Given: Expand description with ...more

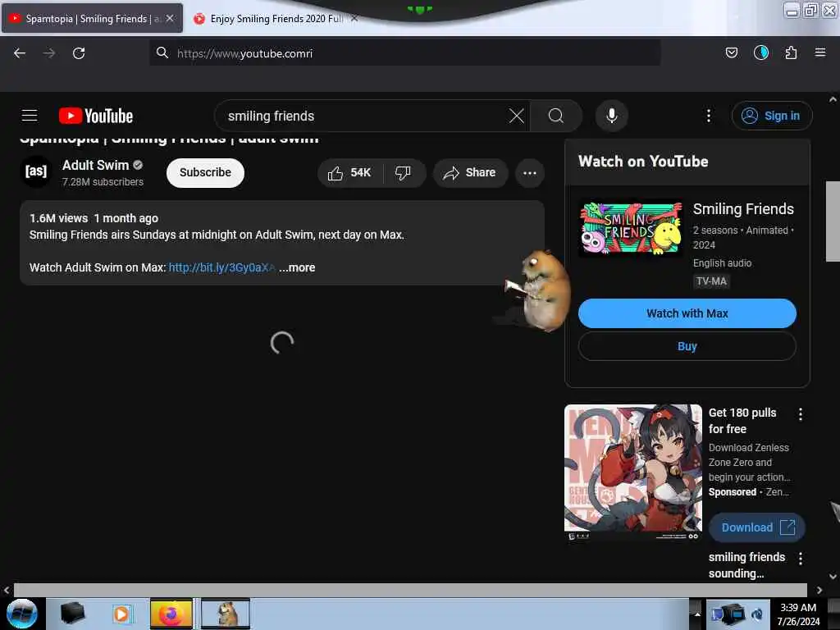Looking at the screenshot, I should [297, 267].
